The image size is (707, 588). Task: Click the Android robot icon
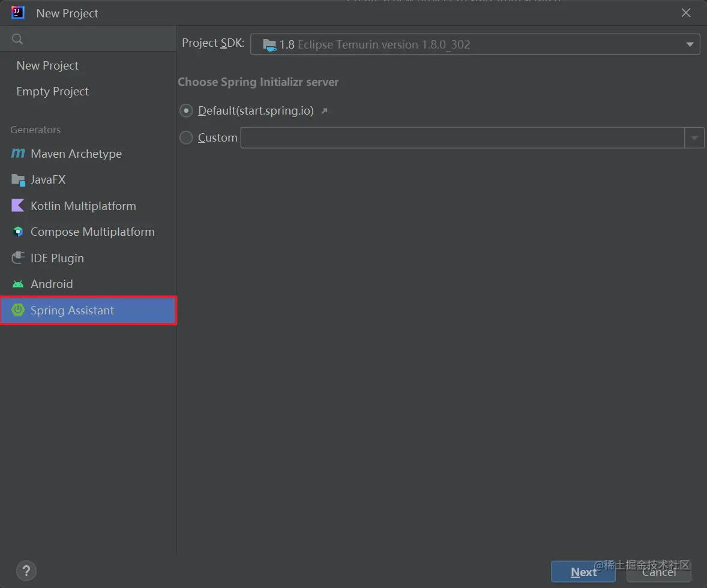pos(18,284)
